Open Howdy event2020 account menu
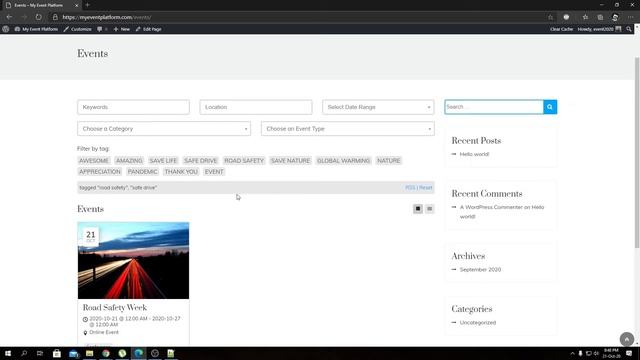The width and height of the screenshot is (640, 360). point(599,29)
